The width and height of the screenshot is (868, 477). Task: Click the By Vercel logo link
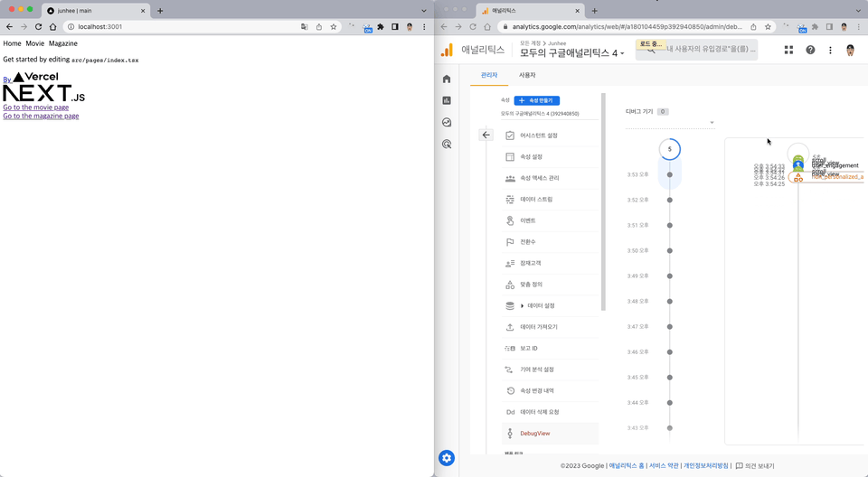pyautogui.click(x=31, y=78)
